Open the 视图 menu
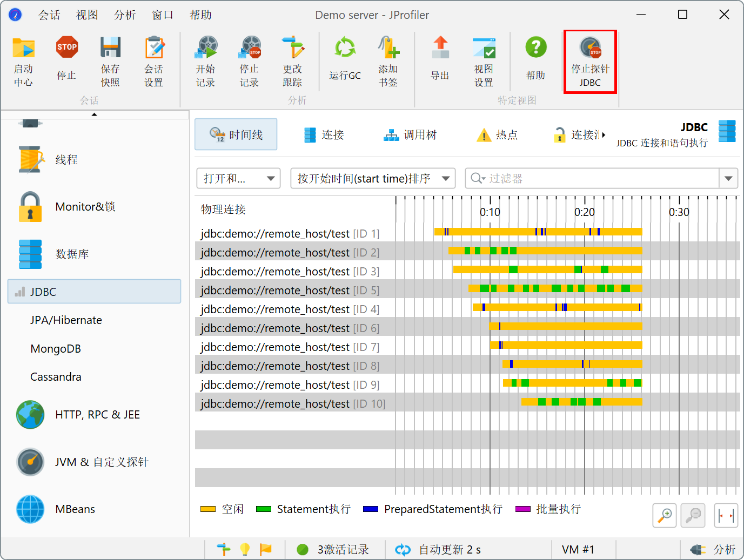This screenshot has width=744, height=560. (87, 15)
